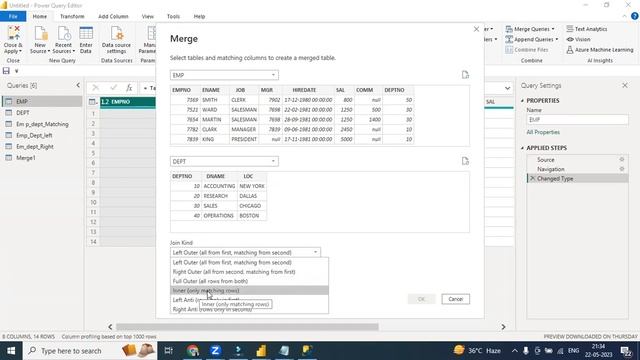Switch to the View tab

click(147, 16)
